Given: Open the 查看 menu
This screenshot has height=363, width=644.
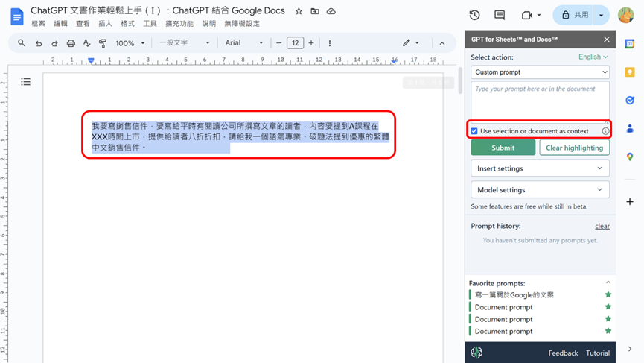Looking at the screenshot, I should (83, 24).
